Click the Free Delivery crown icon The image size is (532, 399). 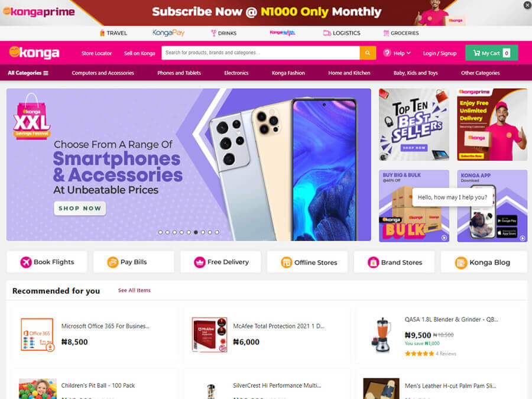(x=200, y=262)
